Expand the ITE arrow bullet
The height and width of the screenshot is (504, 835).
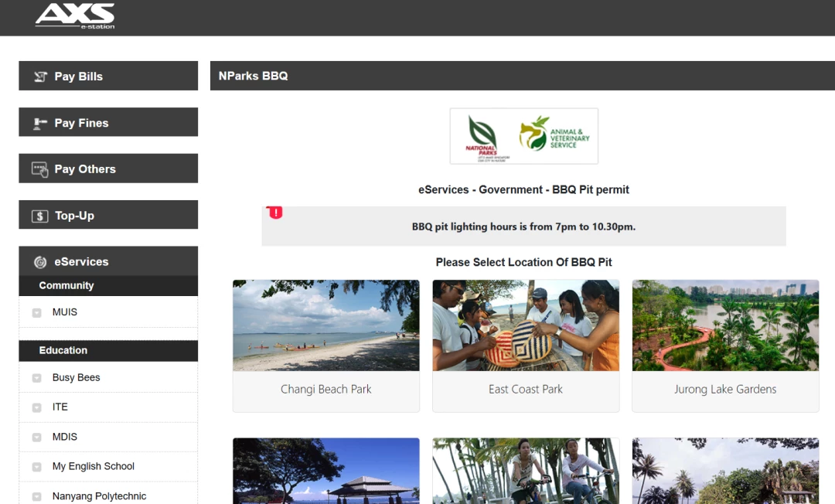coord(37,407)
